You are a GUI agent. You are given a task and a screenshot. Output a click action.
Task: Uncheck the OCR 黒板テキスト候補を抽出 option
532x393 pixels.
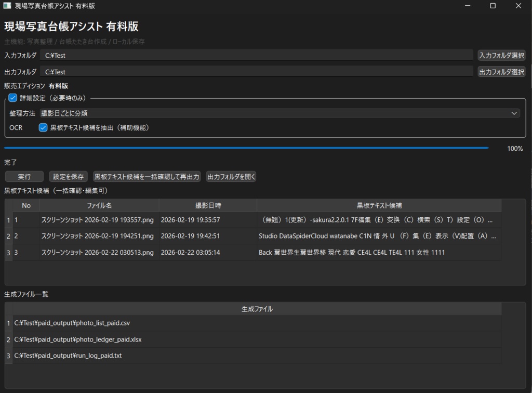[43, 127]
